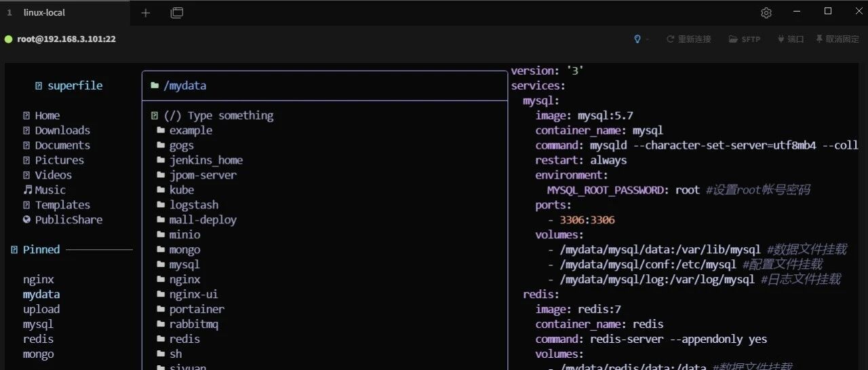
Task: Select the jenkins_home folder icon
Action: click(161, 160)
